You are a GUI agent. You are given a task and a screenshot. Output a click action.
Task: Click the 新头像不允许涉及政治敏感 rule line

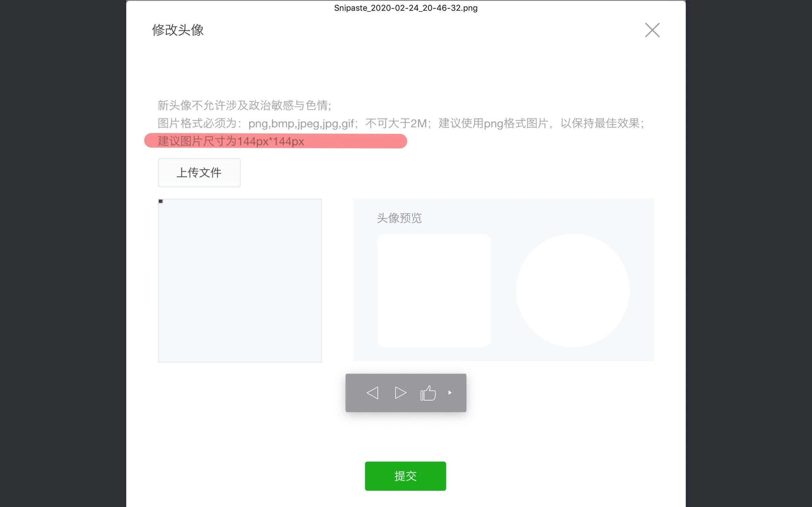[x=244, y=105]
